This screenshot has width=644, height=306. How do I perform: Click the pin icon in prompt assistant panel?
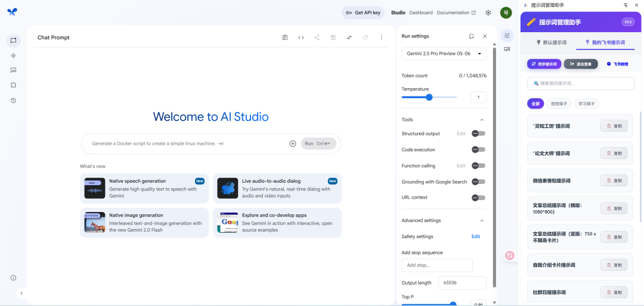[x=626, y=5]
